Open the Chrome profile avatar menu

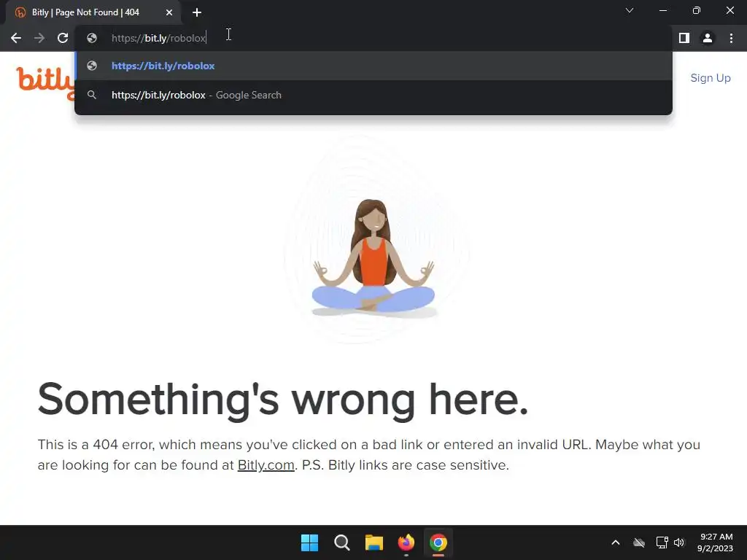tap(708, 38)
